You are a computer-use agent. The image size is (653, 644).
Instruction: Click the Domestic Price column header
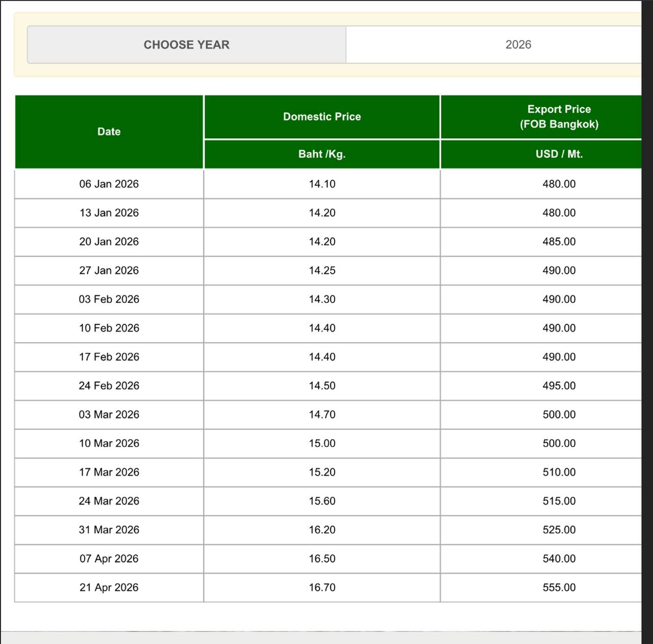coord(322,117)
